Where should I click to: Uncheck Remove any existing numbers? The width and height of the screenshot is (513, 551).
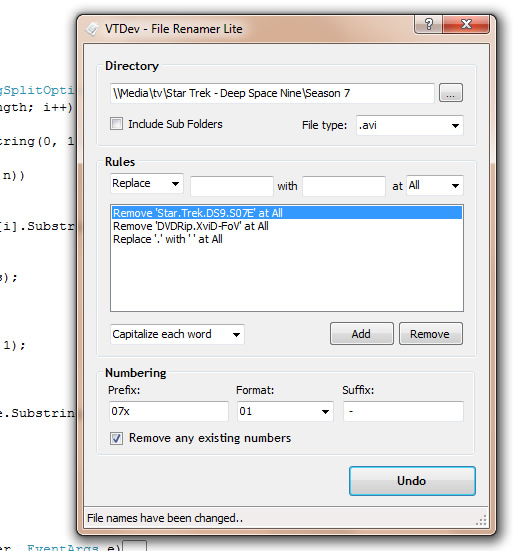pyautogui.click(x=116, y=439)
